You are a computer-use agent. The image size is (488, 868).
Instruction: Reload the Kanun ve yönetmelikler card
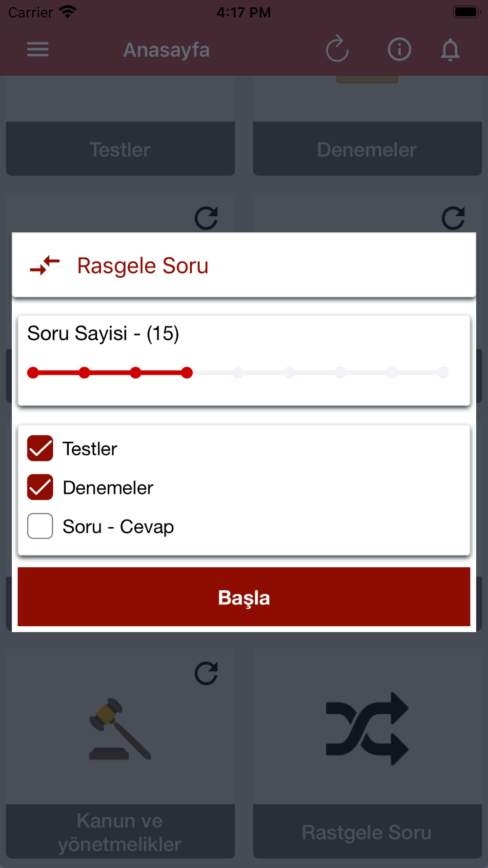click(x=206, y=674)
